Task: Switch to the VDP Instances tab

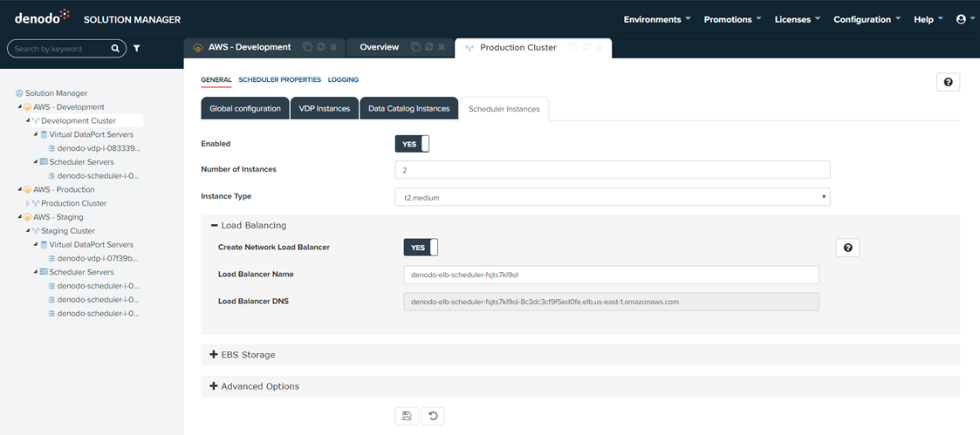Action: 325,108
